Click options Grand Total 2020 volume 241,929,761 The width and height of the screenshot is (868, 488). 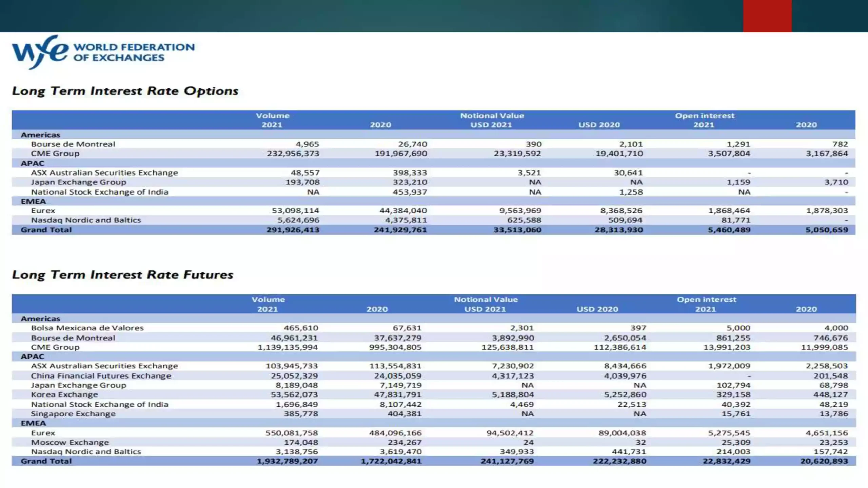pyautogui.click(x=400, y=230)
